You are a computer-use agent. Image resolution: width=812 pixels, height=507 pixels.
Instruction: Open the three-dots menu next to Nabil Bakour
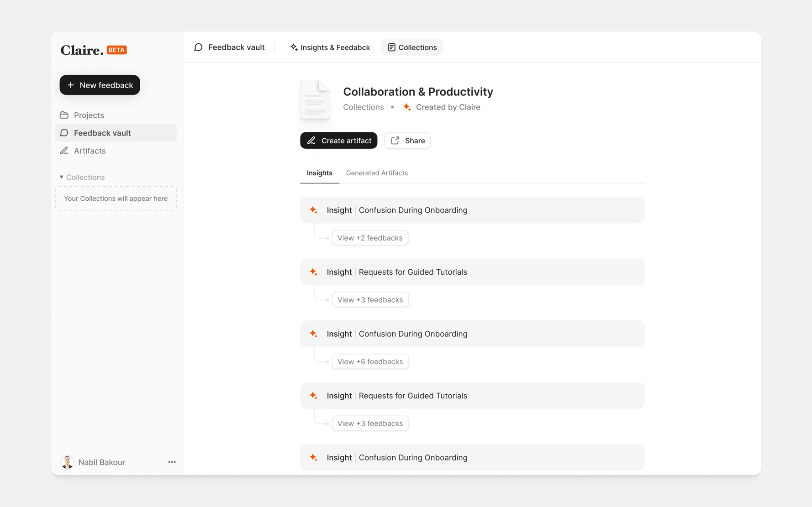coord(172,462)
